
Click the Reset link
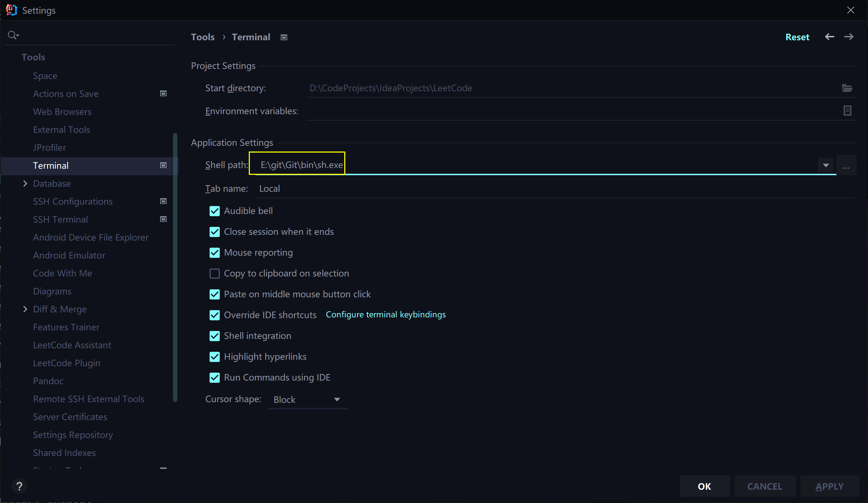[797, 37]
